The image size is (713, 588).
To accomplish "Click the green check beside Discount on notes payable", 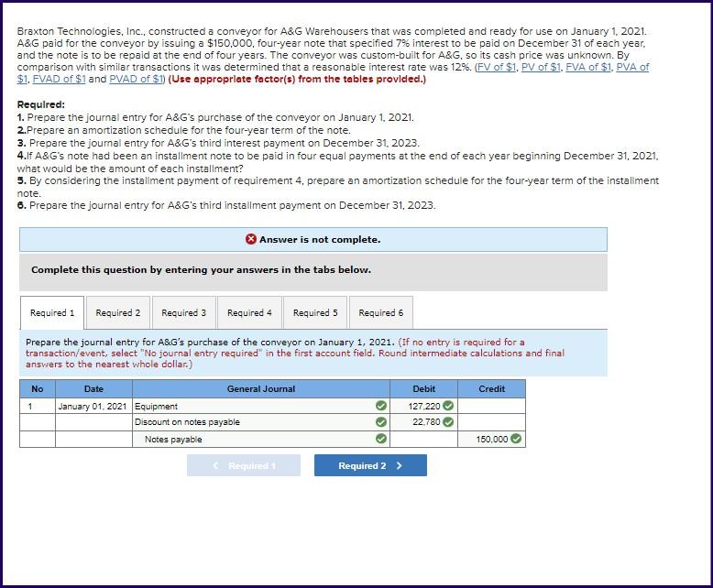I will tap(381, 422).
